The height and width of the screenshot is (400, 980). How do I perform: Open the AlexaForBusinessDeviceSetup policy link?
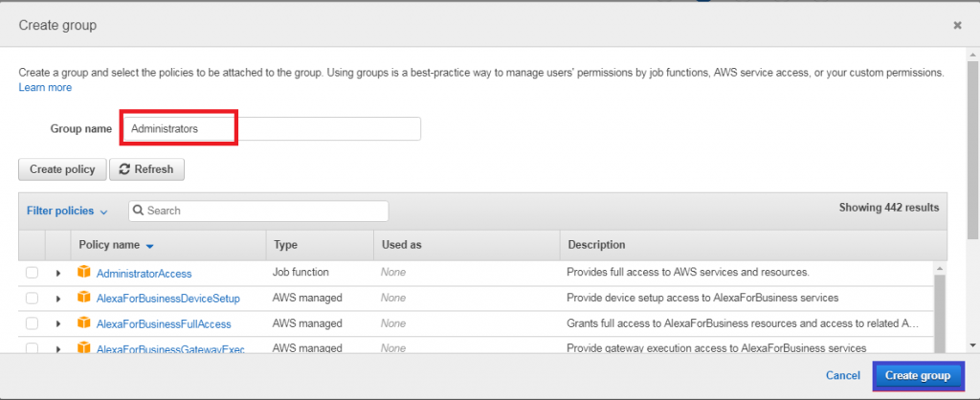pos(168,299)
